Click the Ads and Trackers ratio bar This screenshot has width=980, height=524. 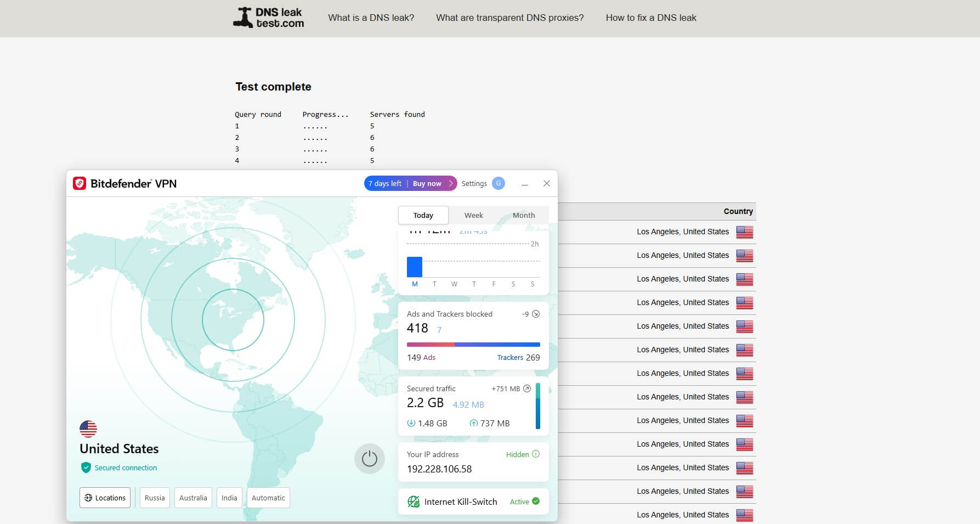pos(473,344)
